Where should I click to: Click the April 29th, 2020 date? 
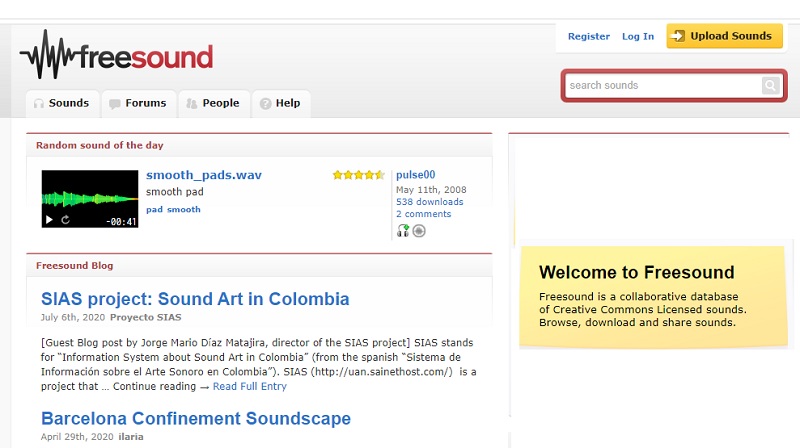77,437
